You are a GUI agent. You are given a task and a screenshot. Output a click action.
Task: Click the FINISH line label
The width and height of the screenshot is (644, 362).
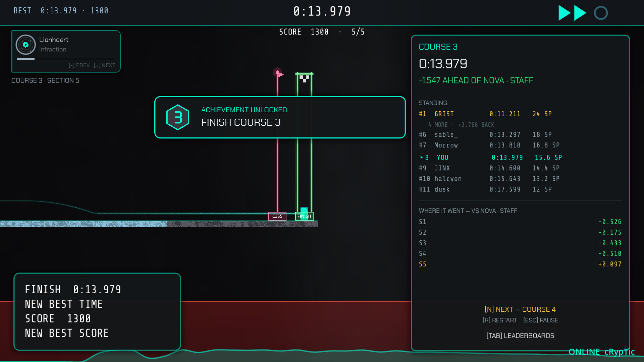tap(304, 216)
